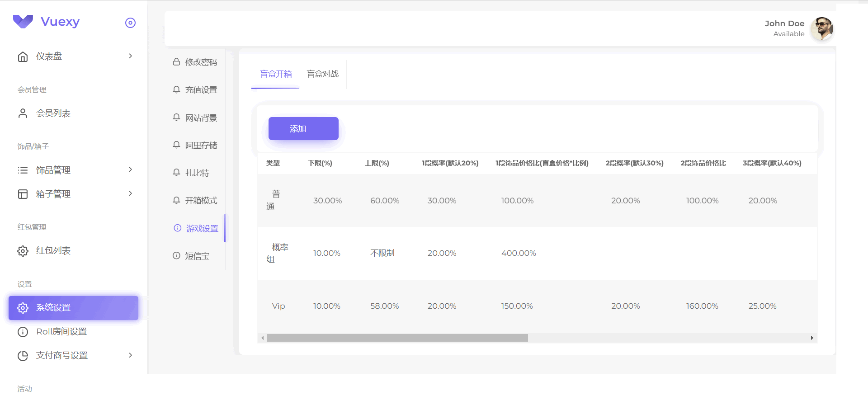The height and width of the screenshot is (400, 868).
Task: Click the list icon beside 饰品管理
Action: click(23, 170)
